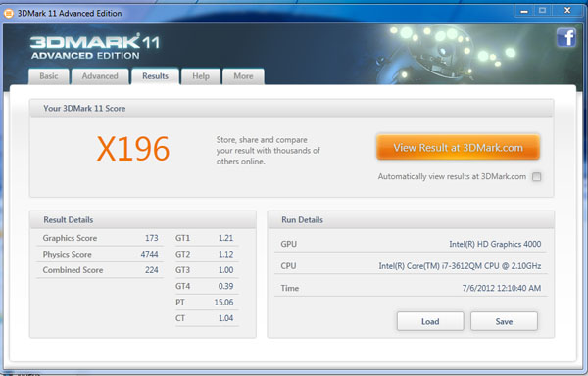Click the GT2 value 1.12
Screen dimensions: 588x376
click(225, 255)
